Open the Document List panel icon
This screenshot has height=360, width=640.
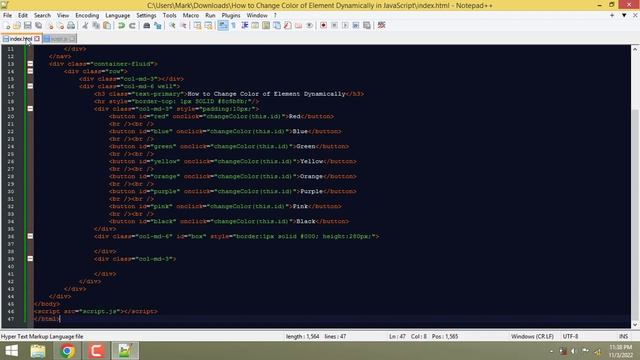click(277, 25)
